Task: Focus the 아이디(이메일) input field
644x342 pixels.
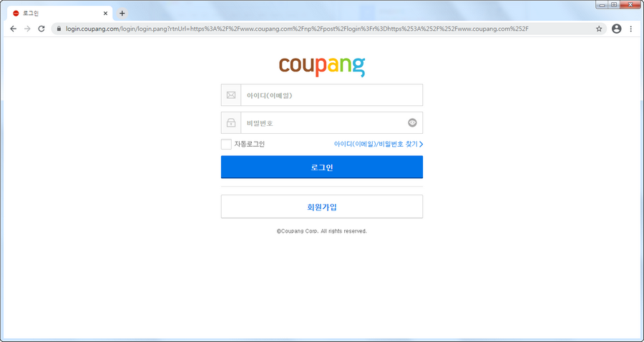Action: pyautogui.click(x=331, y=95)
